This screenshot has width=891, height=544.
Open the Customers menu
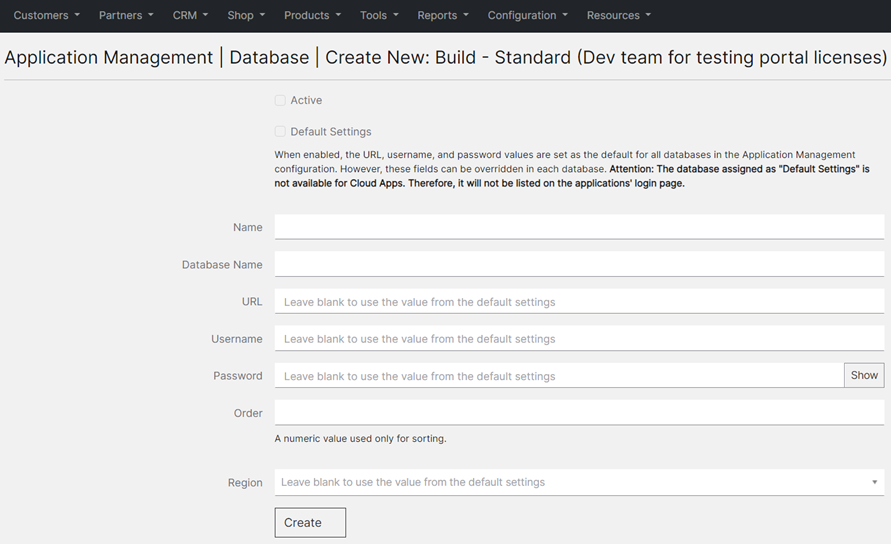point(47,15)
